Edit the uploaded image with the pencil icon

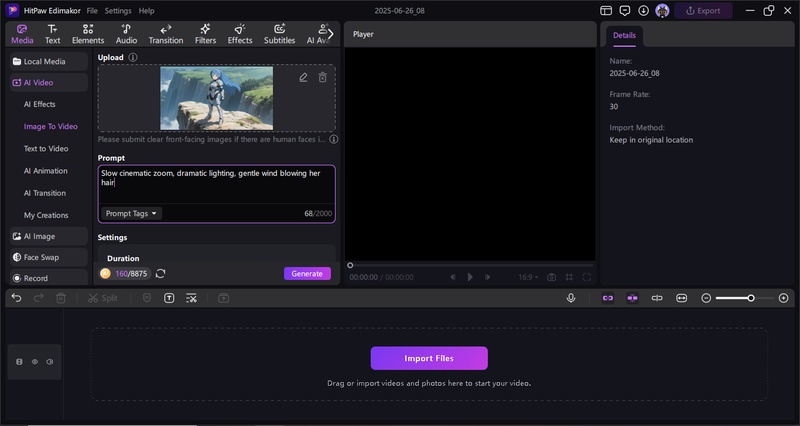303,78
